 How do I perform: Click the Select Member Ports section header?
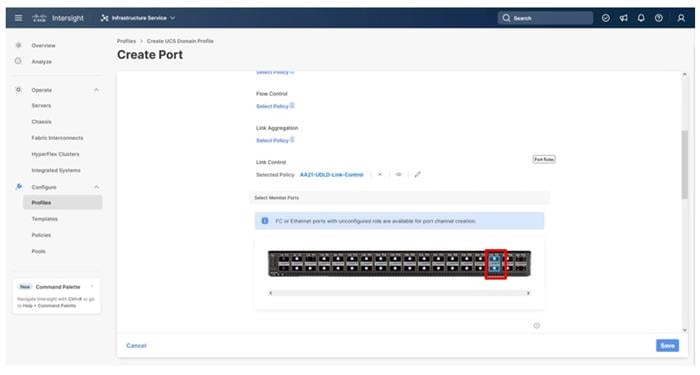click(276, 198)
